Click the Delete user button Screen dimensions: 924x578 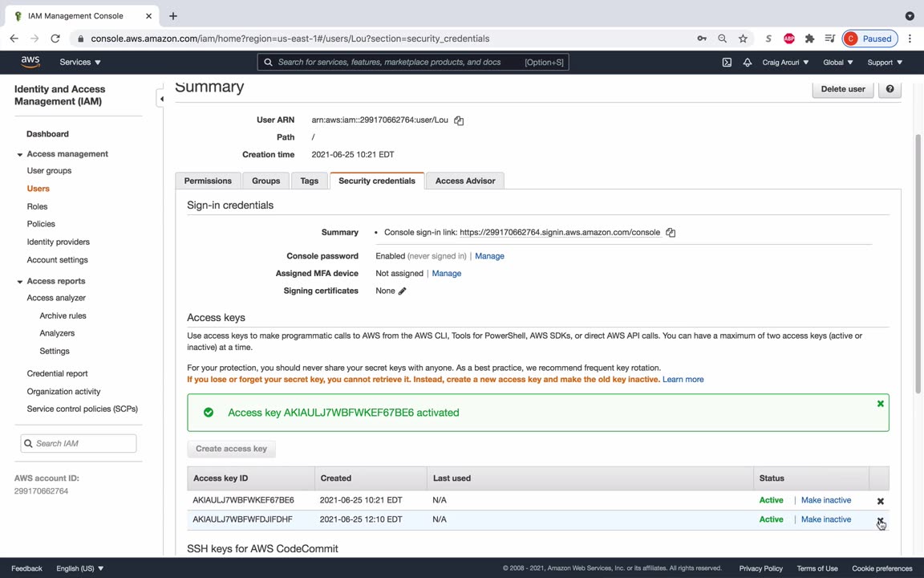tap(843, 89)
